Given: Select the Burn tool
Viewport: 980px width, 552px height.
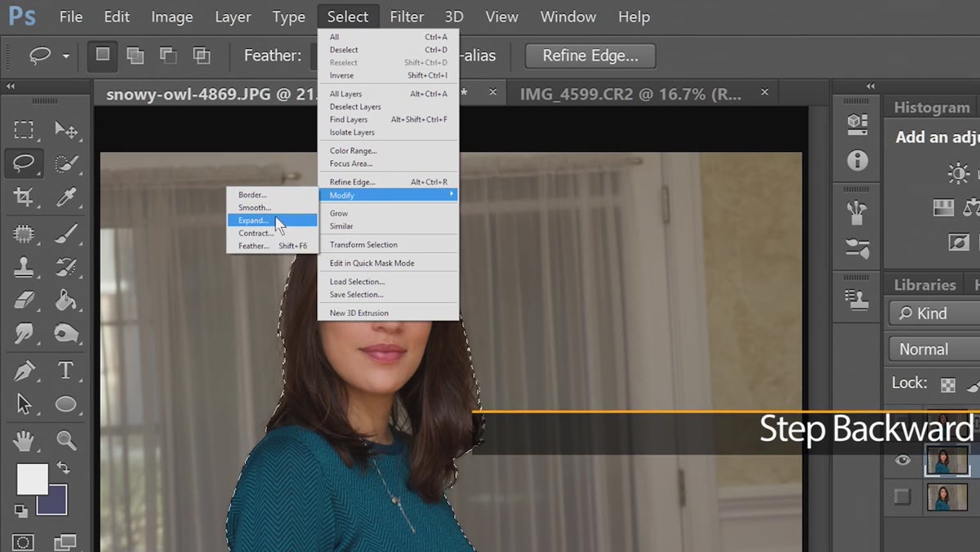Looking at the screenshot, I should 66,334.
